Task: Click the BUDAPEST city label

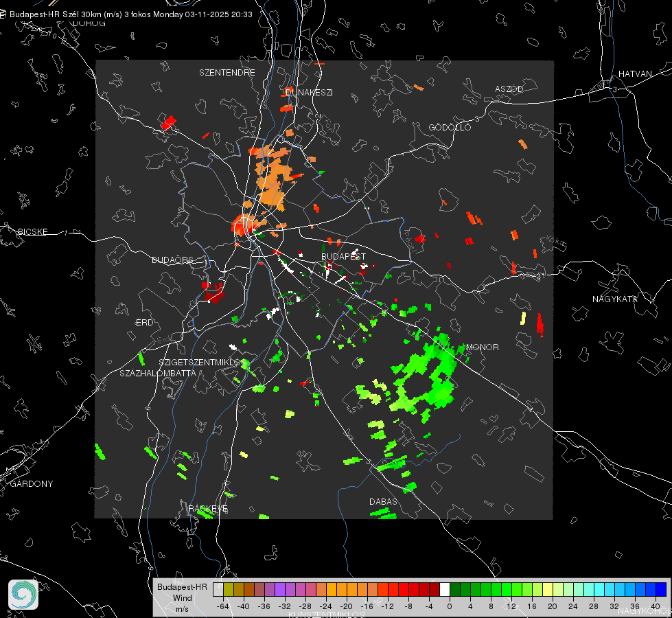Action: [344, 256]
